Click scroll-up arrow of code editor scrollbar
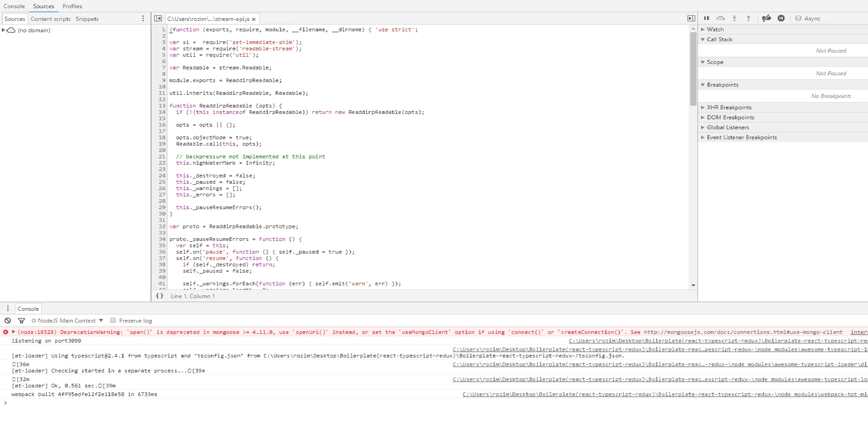This screenshot has height=431, width=868. click(x=693, y=29)
